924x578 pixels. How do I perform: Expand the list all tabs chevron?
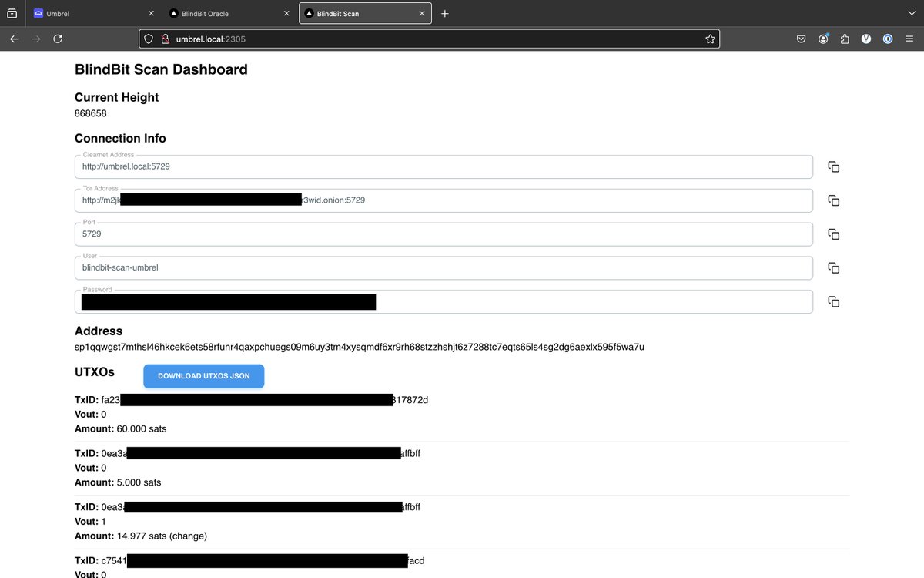point(912,14)
